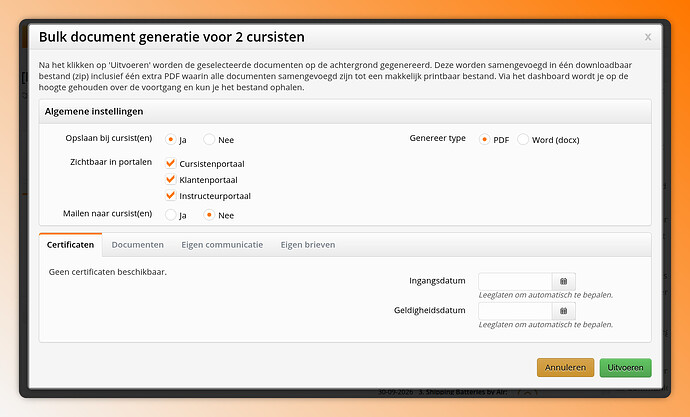Select 'Nee' for Opslaan bij cursist(en)
This screenshot has height=417, width=690.
pyautogui.click(x=209, y=139)
